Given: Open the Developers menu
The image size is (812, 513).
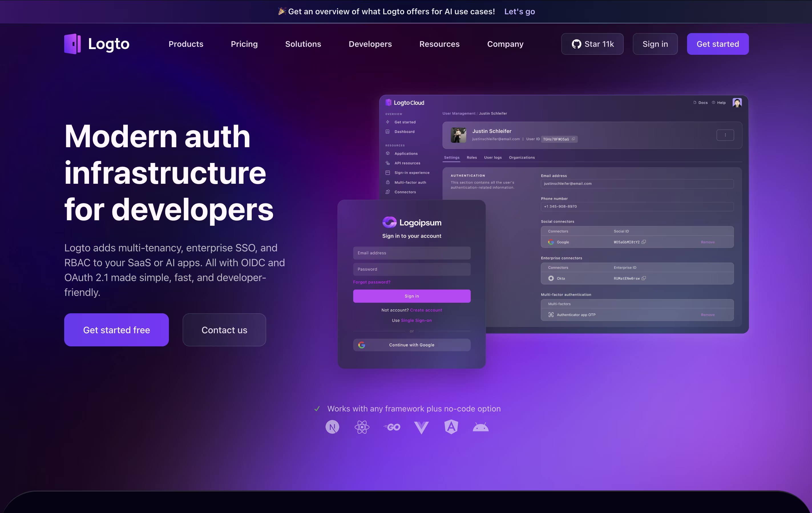Looking at the screenshot, I should click(370, 44).
